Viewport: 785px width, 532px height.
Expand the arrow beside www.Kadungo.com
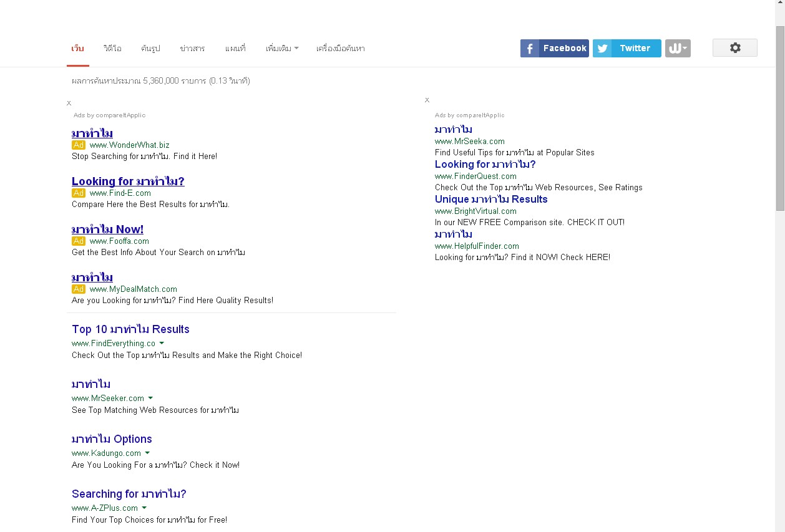coord(147,453)
